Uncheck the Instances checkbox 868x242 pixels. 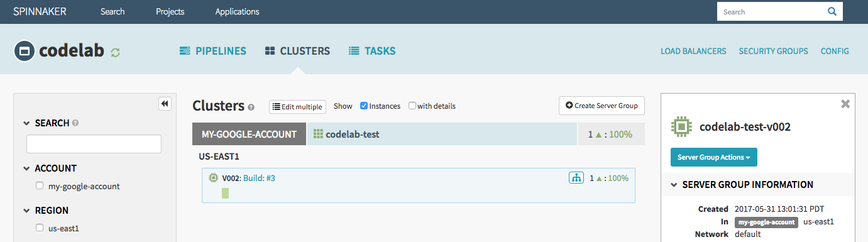tap(364, 106)
